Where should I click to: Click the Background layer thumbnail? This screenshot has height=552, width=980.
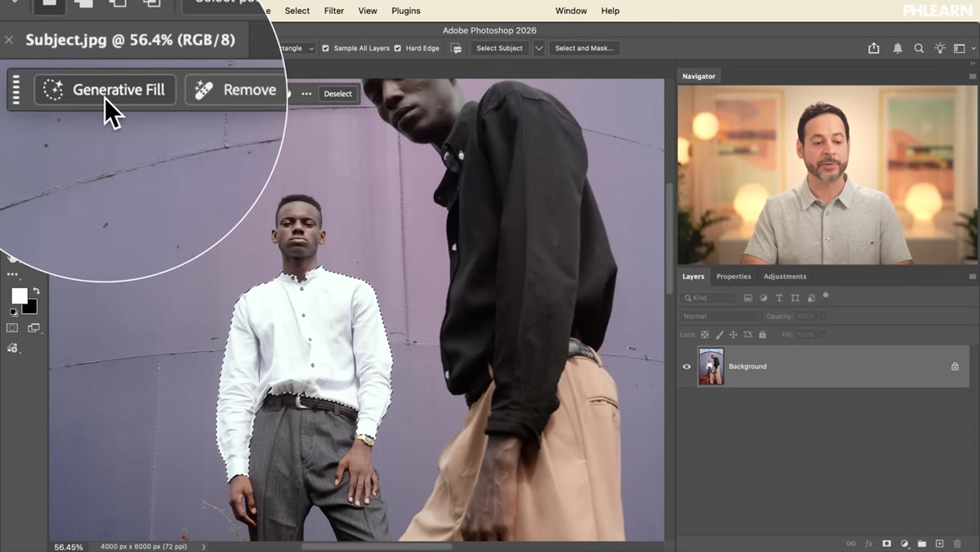[x=711, y=367]
